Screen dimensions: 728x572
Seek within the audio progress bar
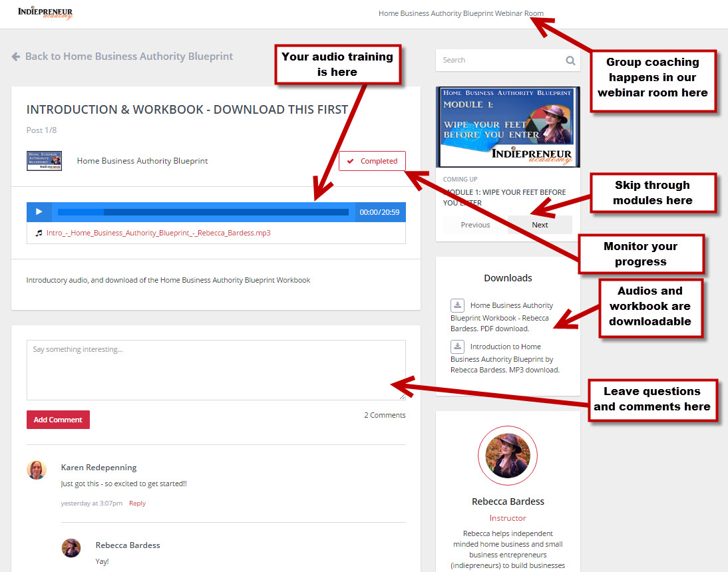(x=203, y=212)
